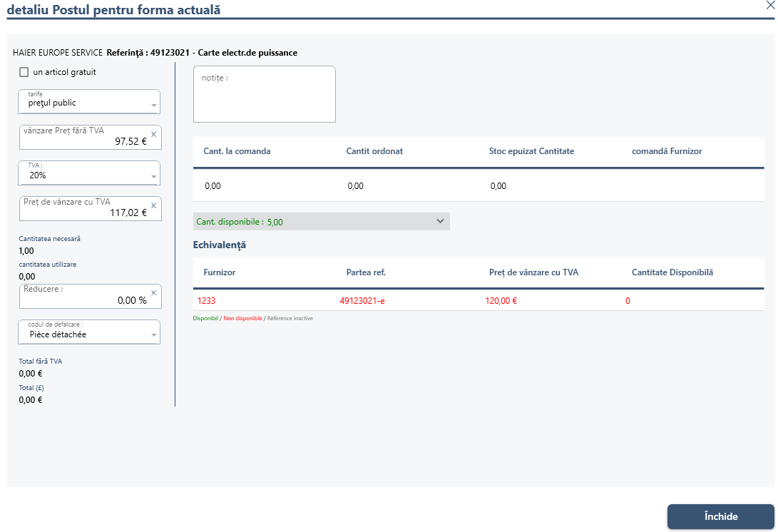Select supplier 1233 in the equivalence row

point(206,301)
